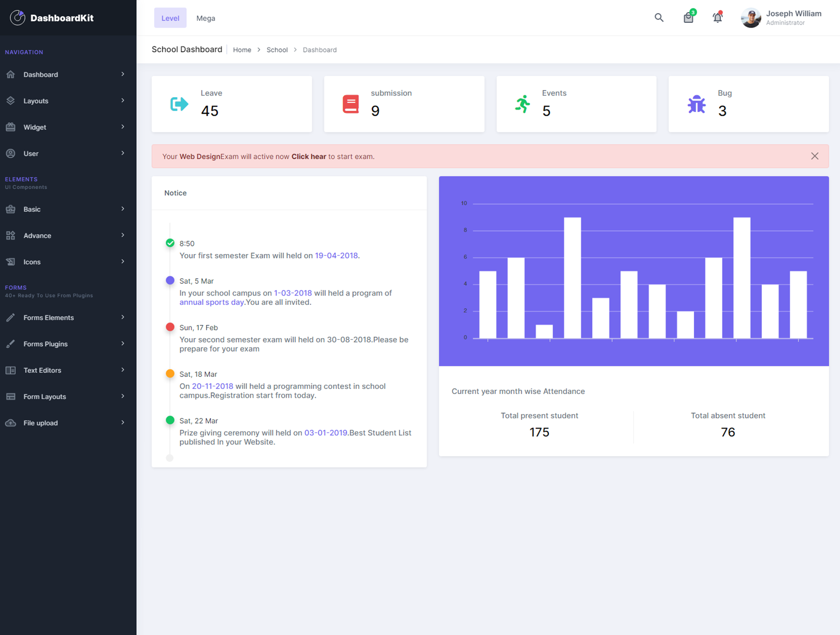Expand the Forms Elements chevron
The image size is (840, 635).
(123, 317)
